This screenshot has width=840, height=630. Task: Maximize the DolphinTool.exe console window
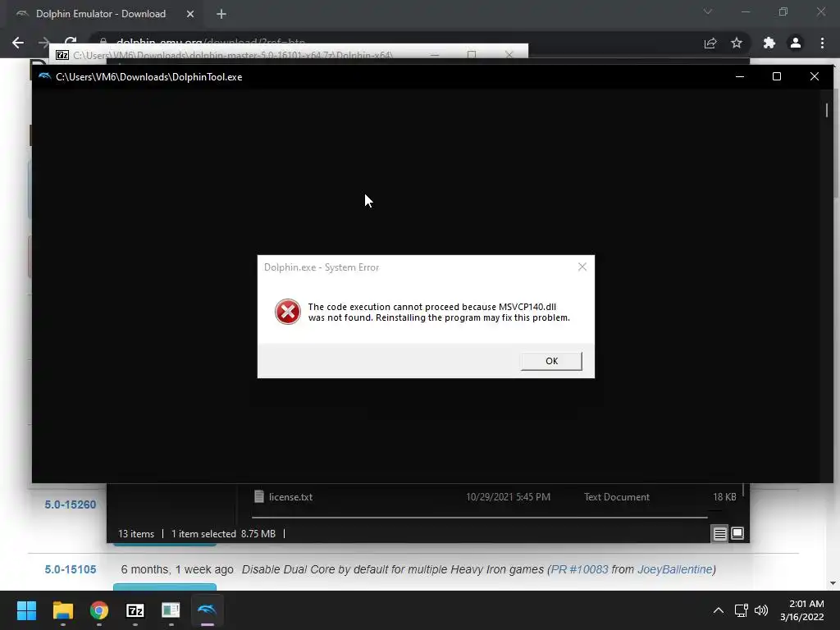click(x=776, y=76)
